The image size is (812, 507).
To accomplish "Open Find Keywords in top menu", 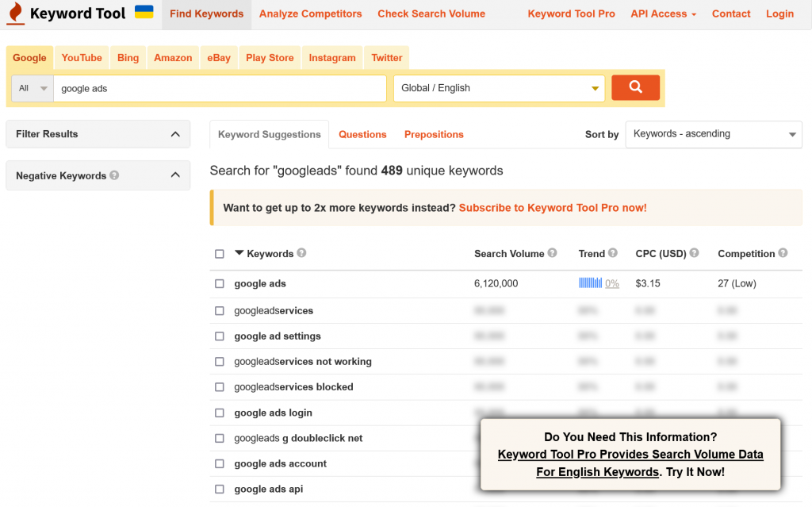I will [x=207, y=14].
